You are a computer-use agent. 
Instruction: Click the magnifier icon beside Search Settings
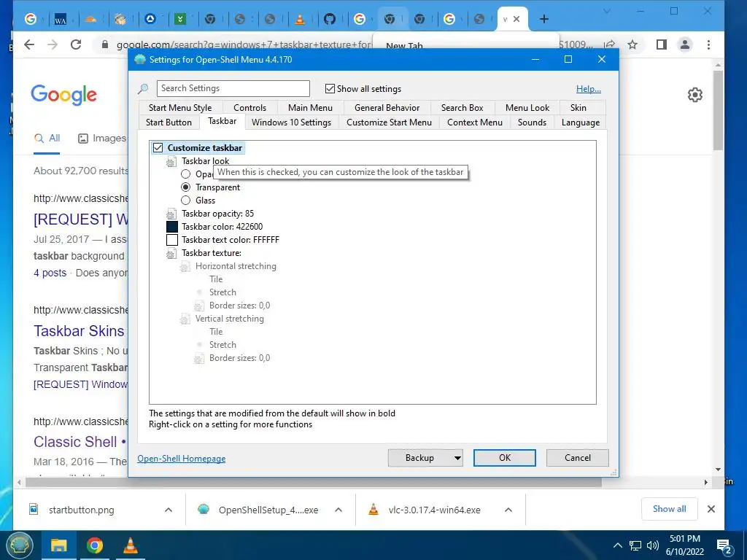[x=143, y=88]
